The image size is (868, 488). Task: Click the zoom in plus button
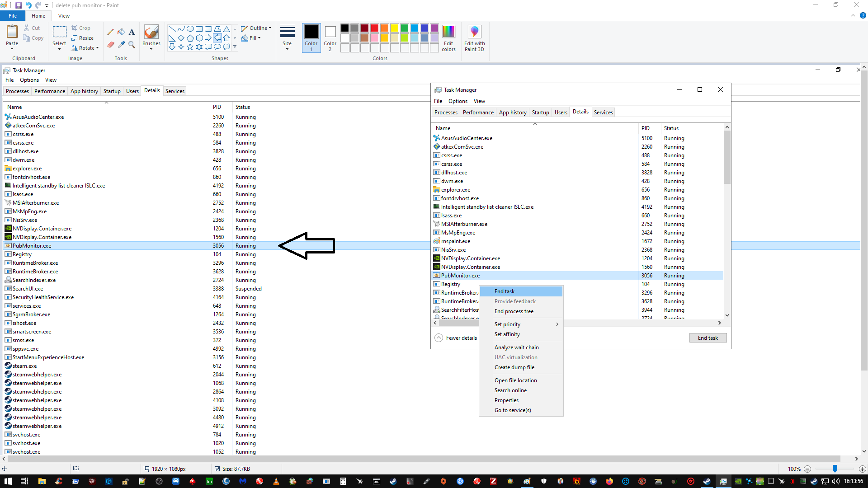(x=862, y=469)
